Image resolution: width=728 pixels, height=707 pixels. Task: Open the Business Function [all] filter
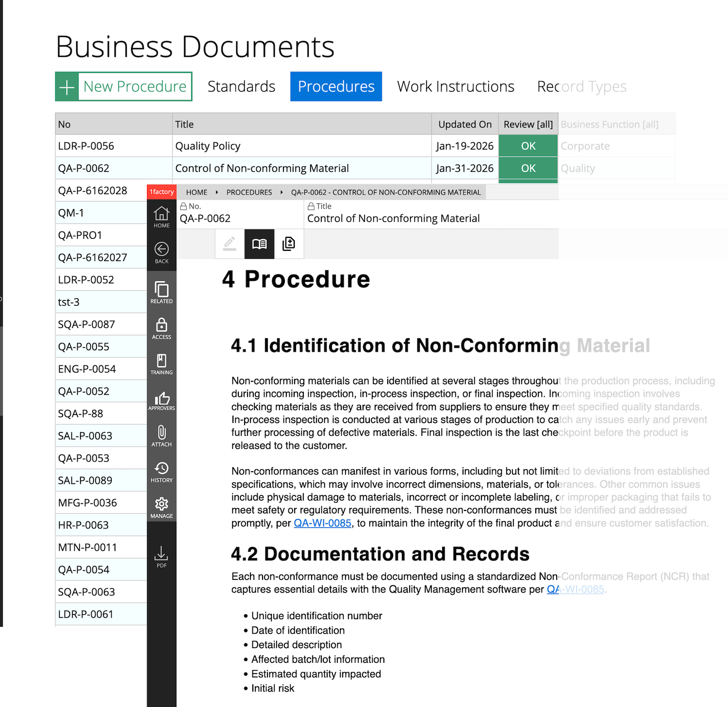610,124
